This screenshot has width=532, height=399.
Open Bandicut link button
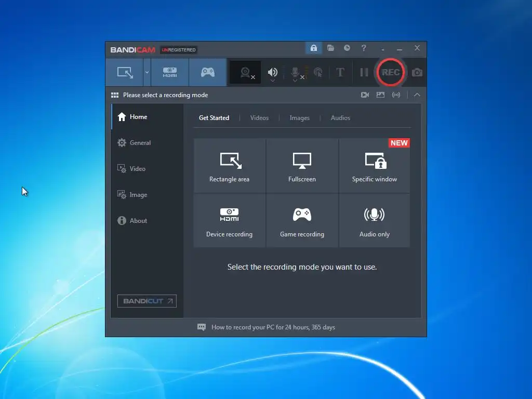coord(147,301)
